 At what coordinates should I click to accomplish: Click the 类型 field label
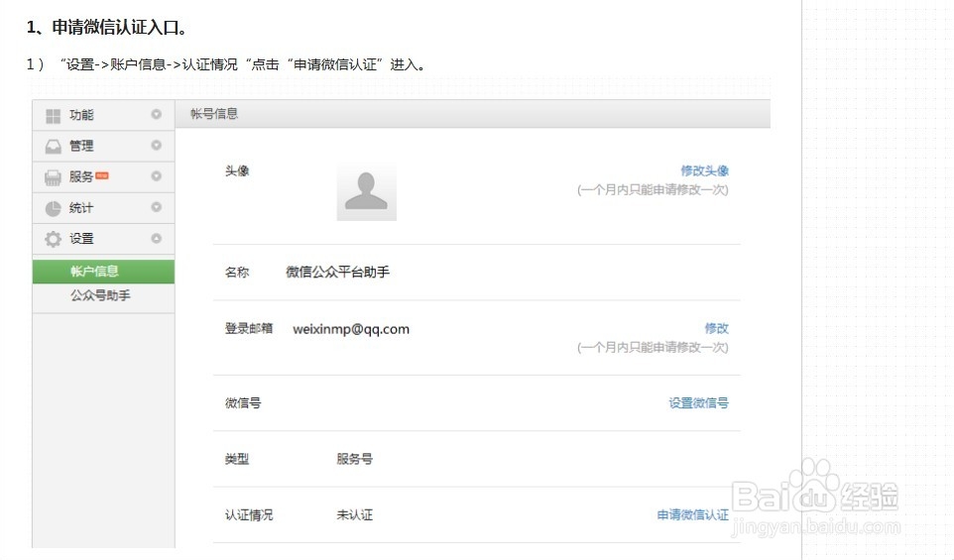click(x=237, y=459)
